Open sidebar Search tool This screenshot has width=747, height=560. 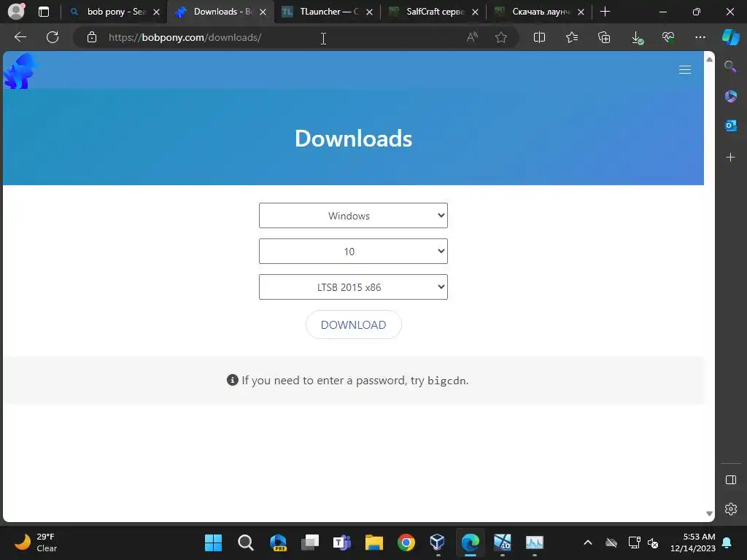click(730, 66)
